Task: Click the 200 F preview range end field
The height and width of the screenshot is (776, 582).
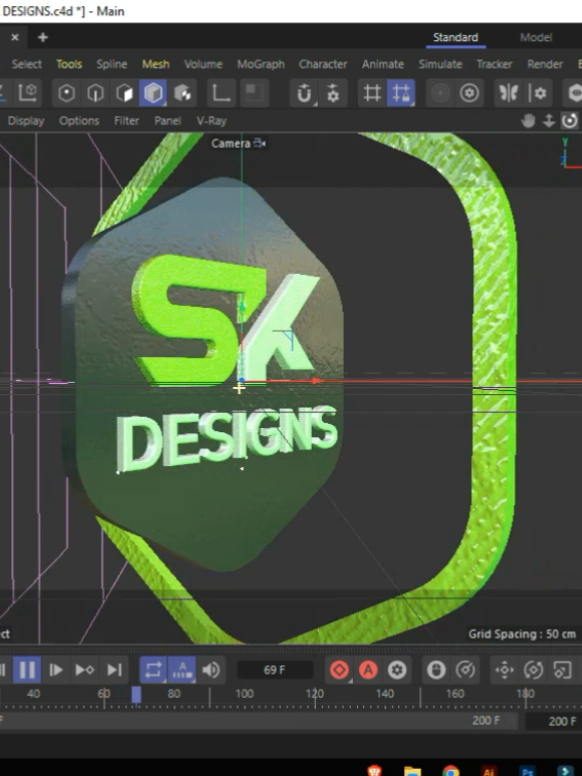Action: [486, 721]
